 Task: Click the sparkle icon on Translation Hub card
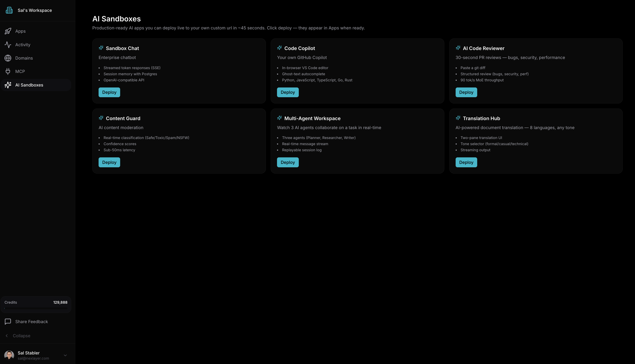coord(458,118)
